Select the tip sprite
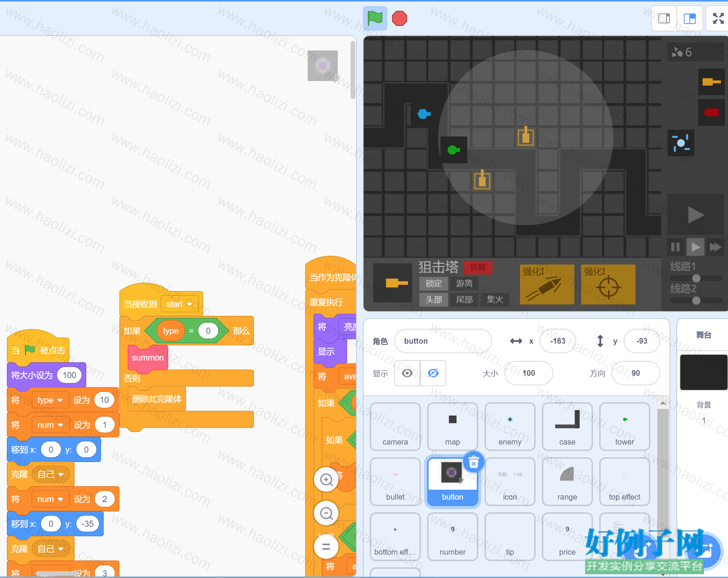This screenshot has height=578, width=728. (x=510, y=537)
